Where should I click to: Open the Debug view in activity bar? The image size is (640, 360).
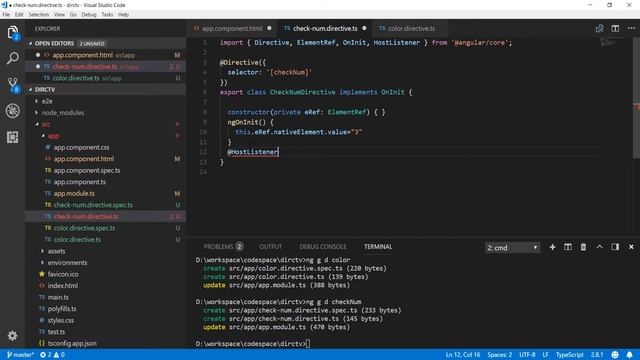pos(13,111)
